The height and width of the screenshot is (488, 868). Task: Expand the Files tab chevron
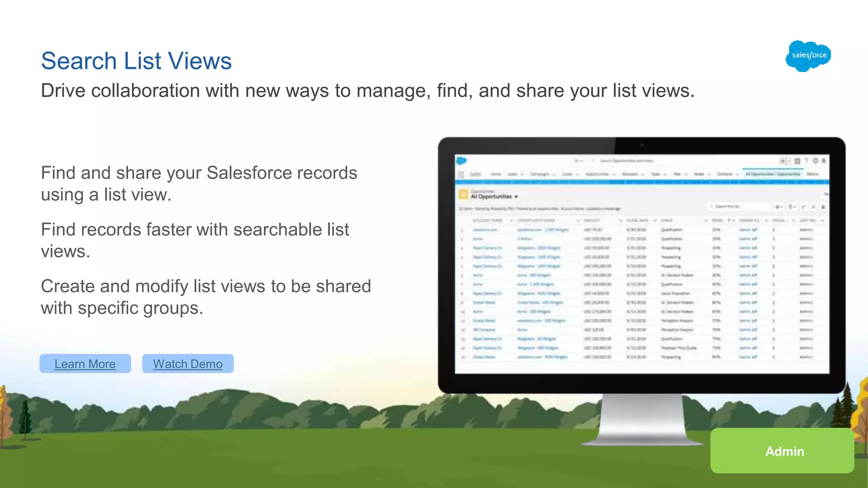(x=686, y=175)
